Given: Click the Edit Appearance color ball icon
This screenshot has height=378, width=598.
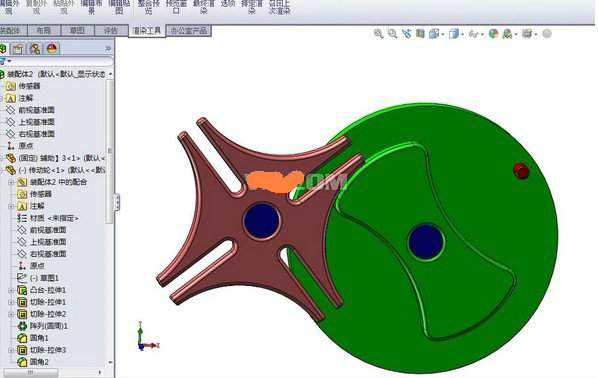Looking at the screenshot, I should [494, 34].
